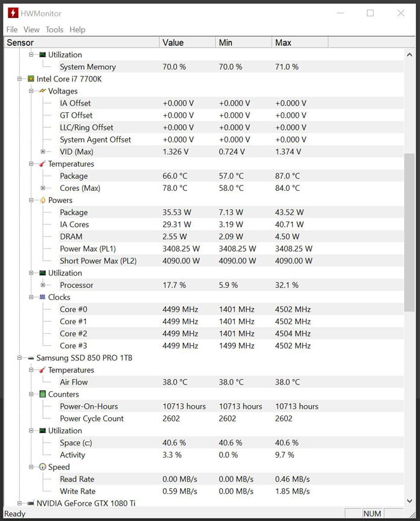Click the Intel Core i7 7700K chip icon
The image size is (420, 521).
coord(31,78)
